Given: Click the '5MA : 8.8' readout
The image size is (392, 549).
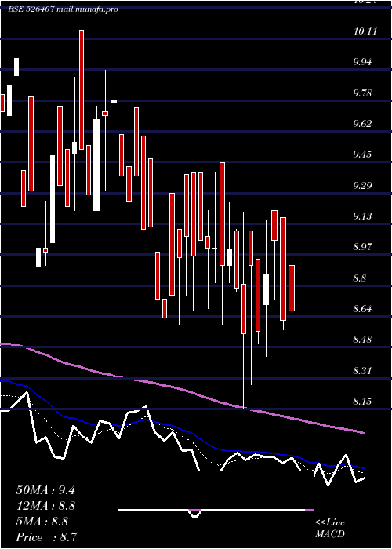Looking at the screenshot, I should 42,522.
